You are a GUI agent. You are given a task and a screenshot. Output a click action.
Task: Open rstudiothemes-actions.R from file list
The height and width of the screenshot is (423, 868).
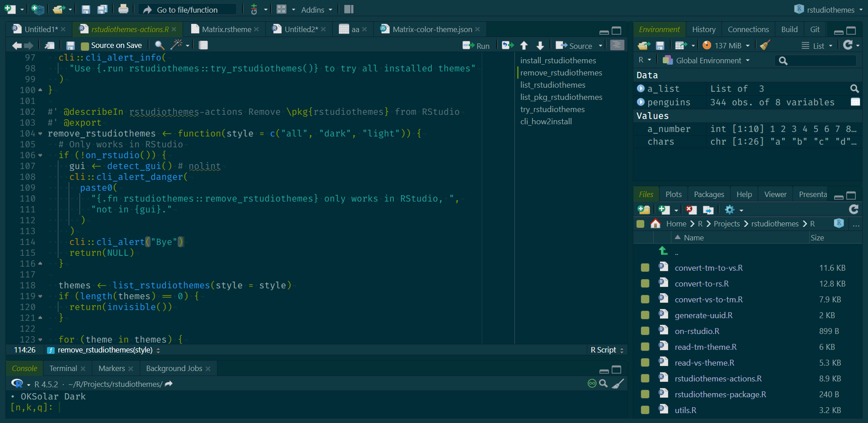[718, 378]
